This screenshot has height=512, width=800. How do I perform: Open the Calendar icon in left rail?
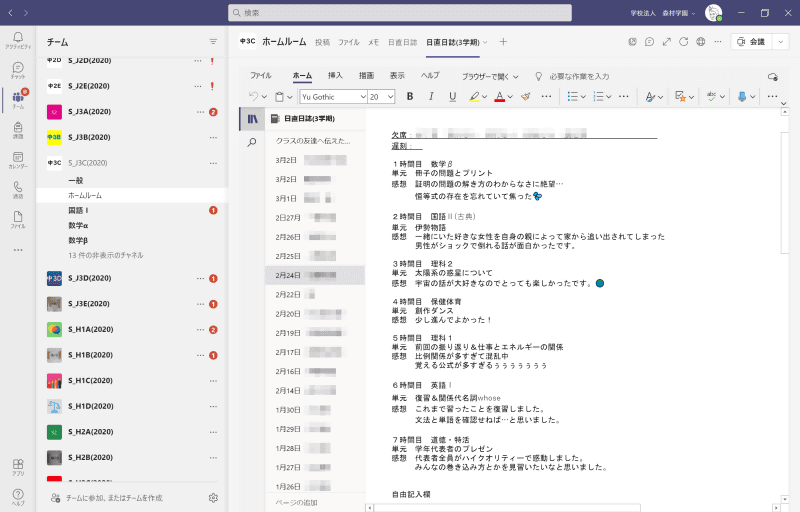coord(18,160)
